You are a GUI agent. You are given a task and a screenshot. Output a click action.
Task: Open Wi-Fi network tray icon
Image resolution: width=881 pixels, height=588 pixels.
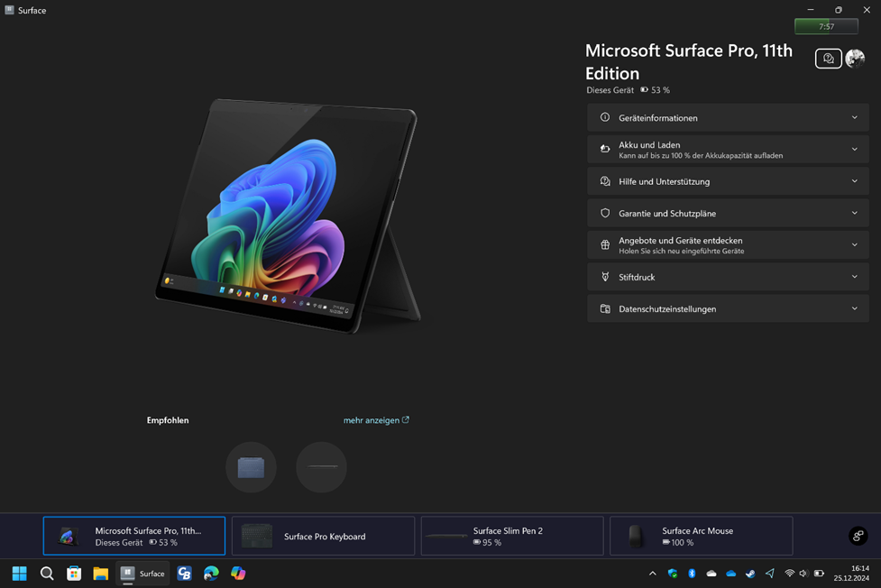pos(789,574)
